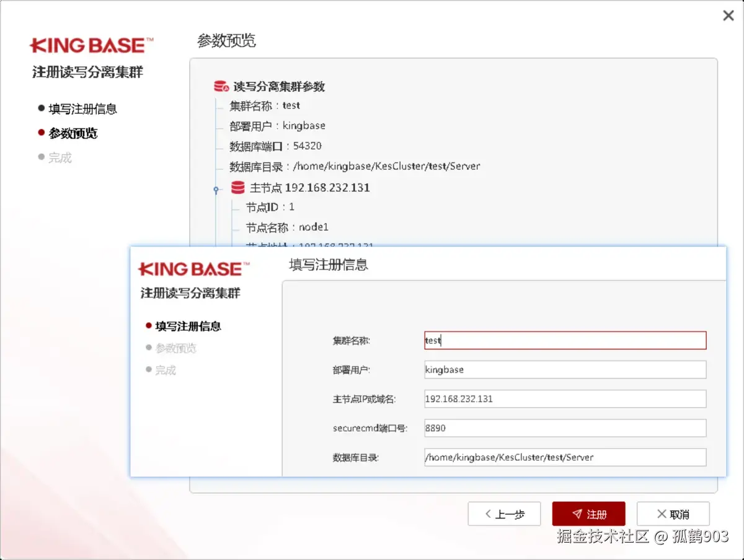Select 完成 step in the front window sidebar
The width and height of the screenshot is (744, 560).
[161, 370]
